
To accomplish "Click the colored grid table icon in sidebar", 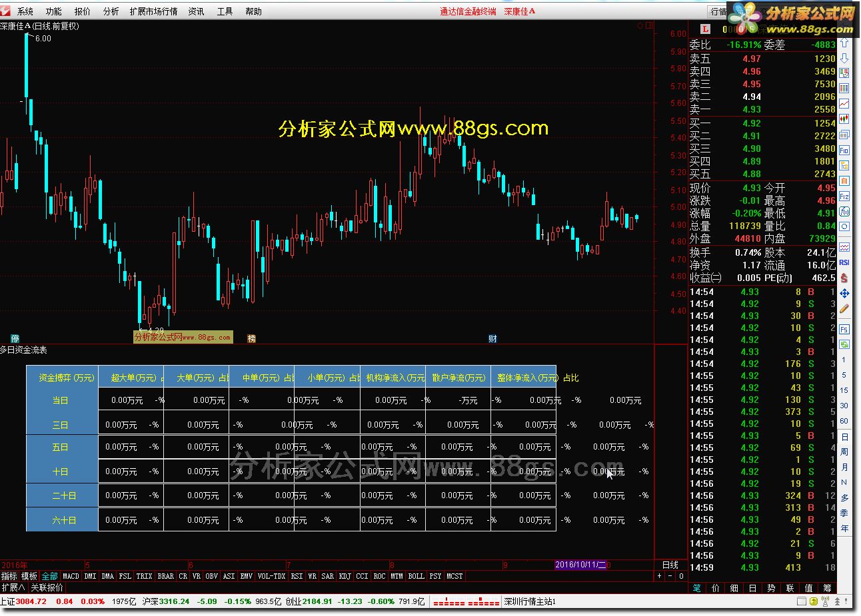I will tap(844, 88).
